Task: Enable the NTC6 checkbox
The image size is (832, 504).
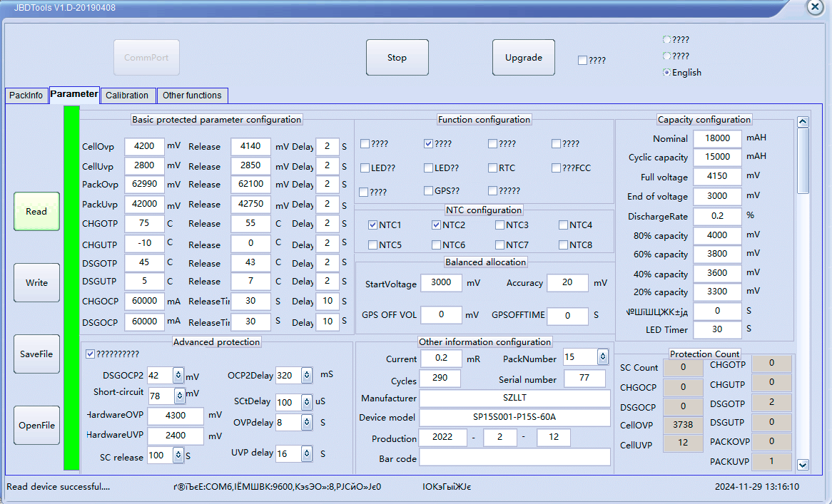Action: click(436, 245)
